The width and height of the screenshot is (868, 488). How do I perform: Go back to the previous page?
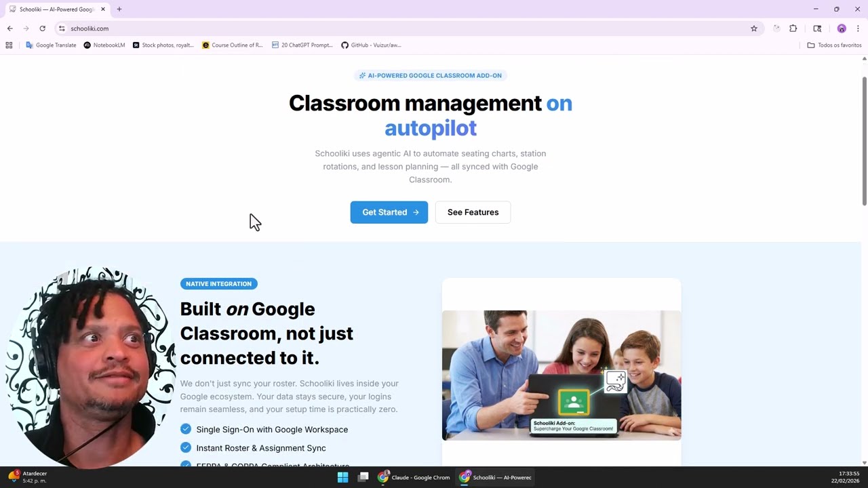[9, 28]
